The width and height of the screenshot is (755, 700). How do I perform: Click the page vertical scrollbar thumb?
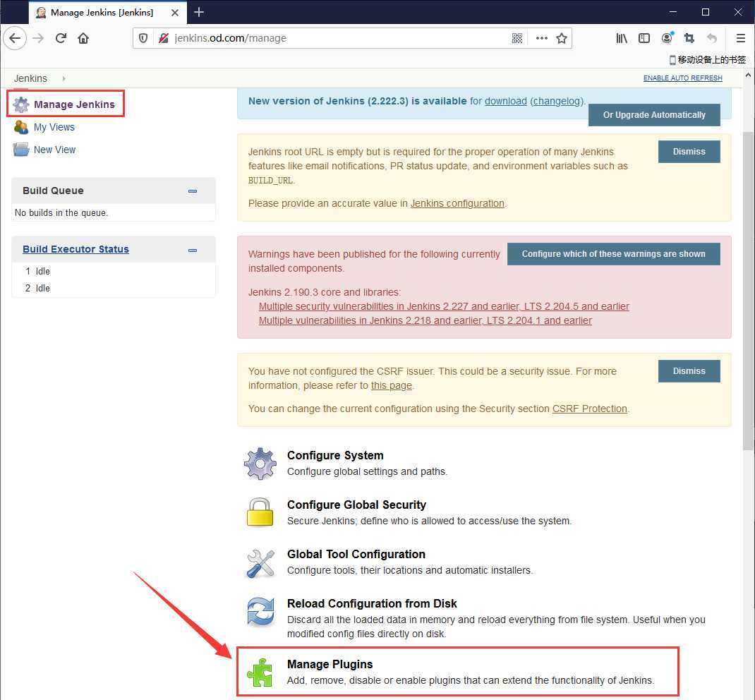(748, 290)
